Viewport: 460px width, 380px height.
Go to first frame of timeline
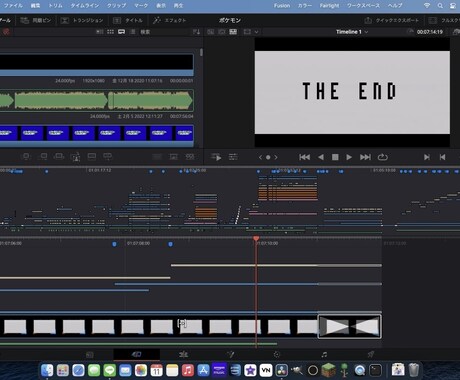tap(304, 157)
